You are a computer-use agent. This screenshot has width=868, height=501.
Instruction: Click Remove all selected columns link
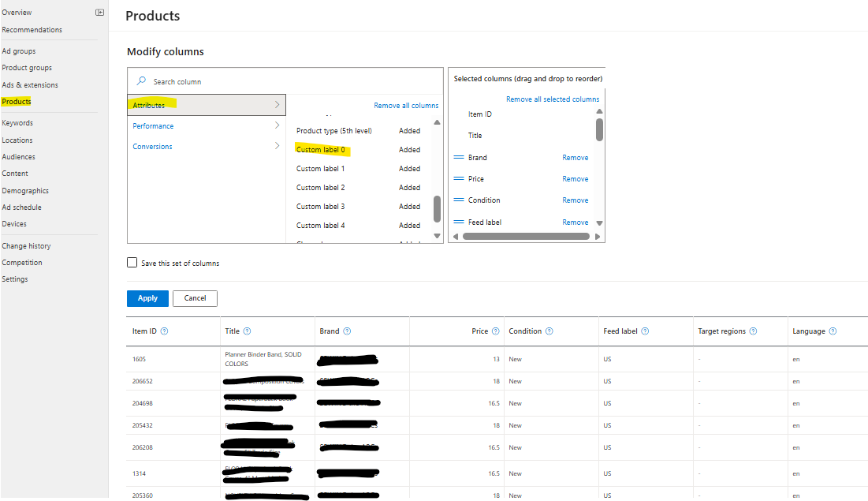click(553, 99)
